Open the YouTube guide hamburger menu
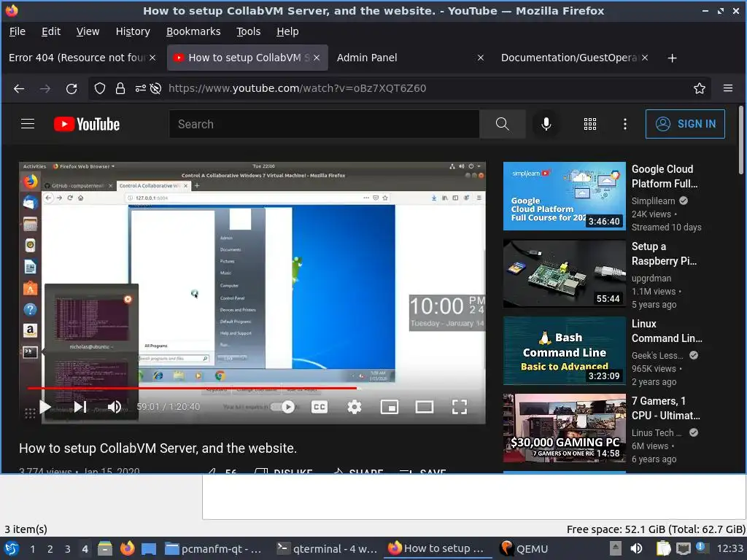Viewport: 747px width, 560px height. point(28,124)
